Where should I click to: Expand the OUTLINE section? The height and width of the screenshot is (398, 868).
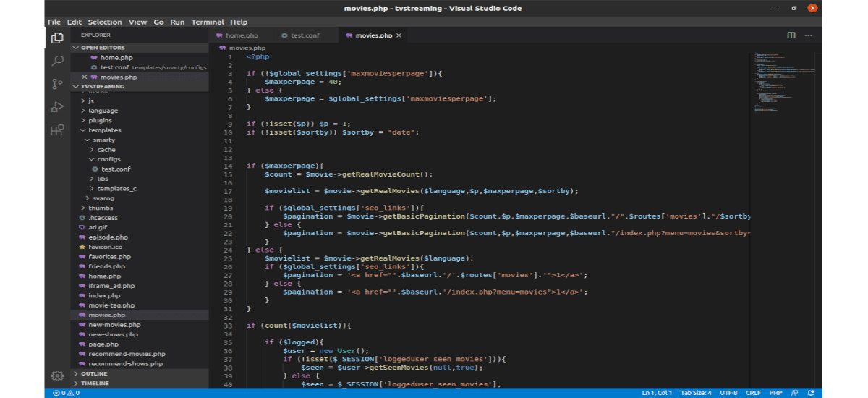click(x=94, y=373)
